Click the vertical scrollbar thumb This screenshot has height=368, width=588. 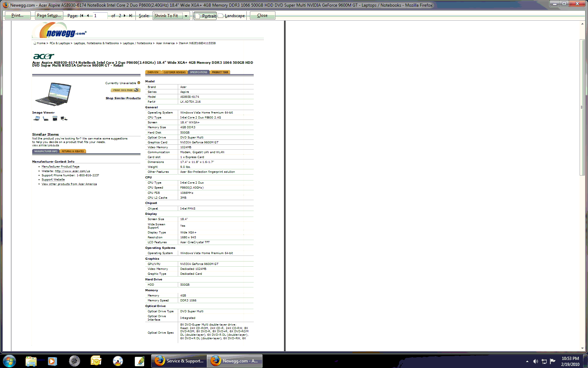click(582, 107)
